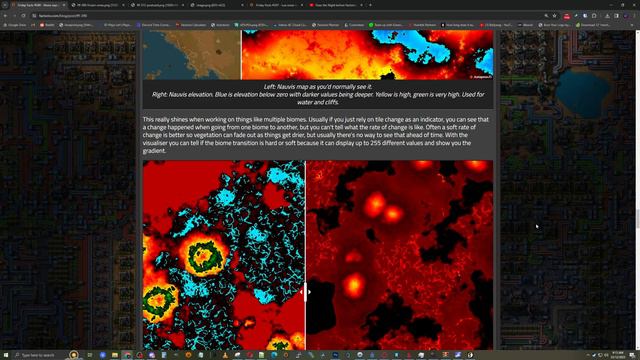
Task: Switch to the third browser tab
Action: [x=157, y=5]
